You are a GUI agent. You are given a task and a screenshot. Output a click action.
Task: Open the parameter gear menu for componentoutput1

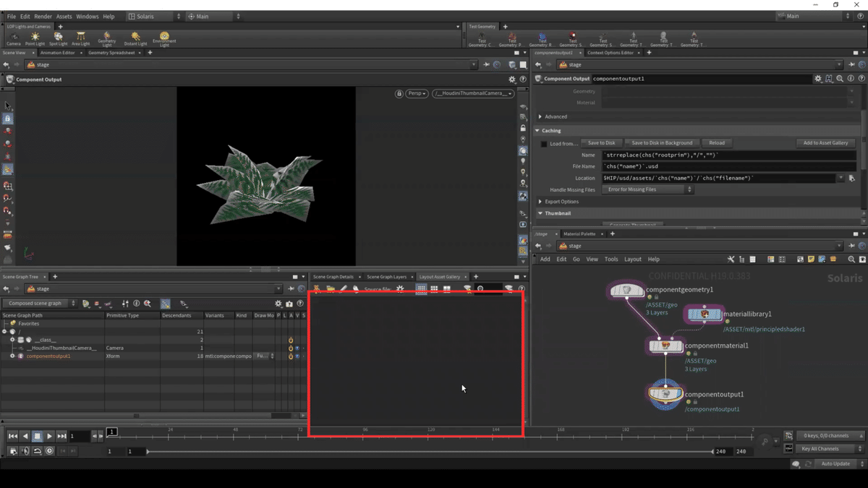point(818,79)
